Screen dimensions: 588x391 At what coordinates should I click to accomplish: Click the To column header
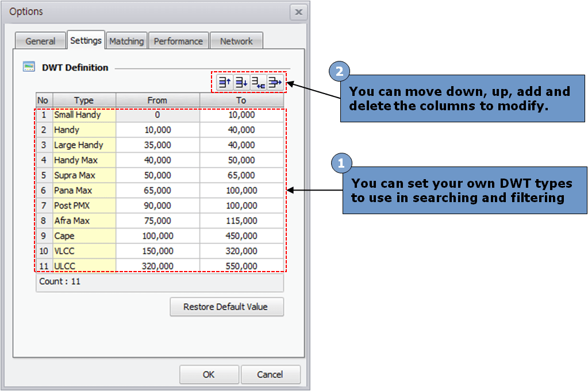241,100
